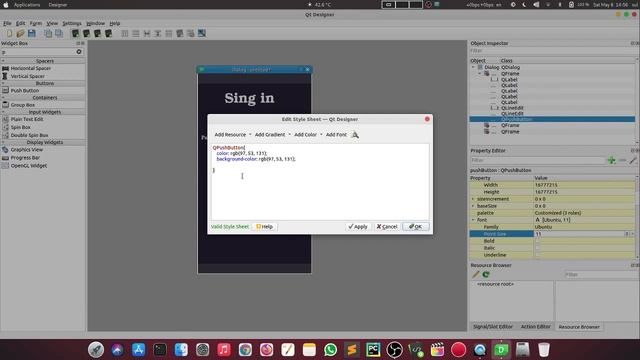Click the background-color line in style sheet
Viewport: 640px width, 360px height.
click(x=256, y=159)
